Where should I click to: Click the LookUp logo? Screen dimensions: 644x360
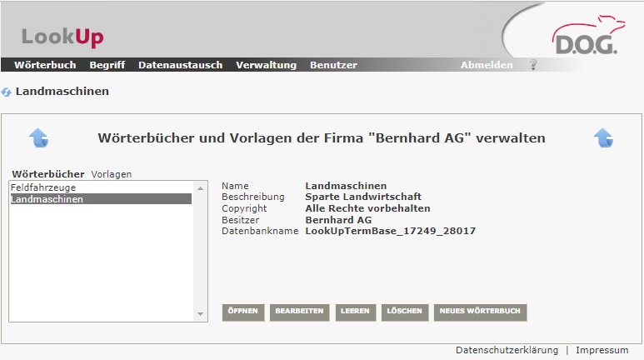[x=62, y=37]
